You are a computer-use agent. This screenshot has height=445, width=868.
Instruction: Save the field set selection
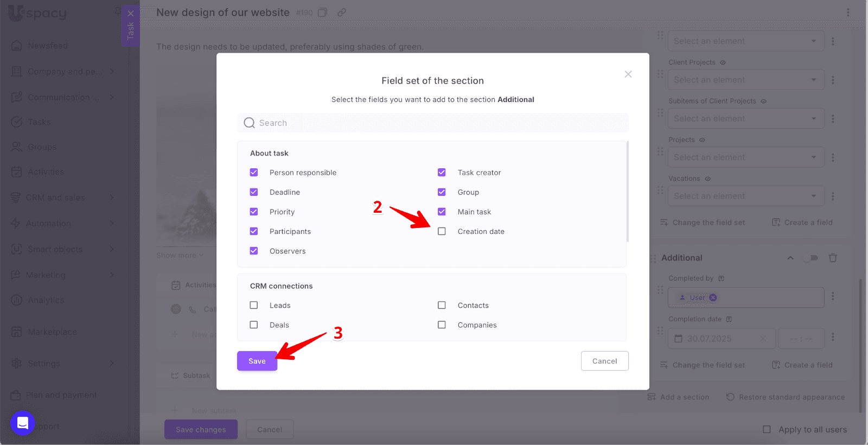pyautogui.click(x=257, y=361)
